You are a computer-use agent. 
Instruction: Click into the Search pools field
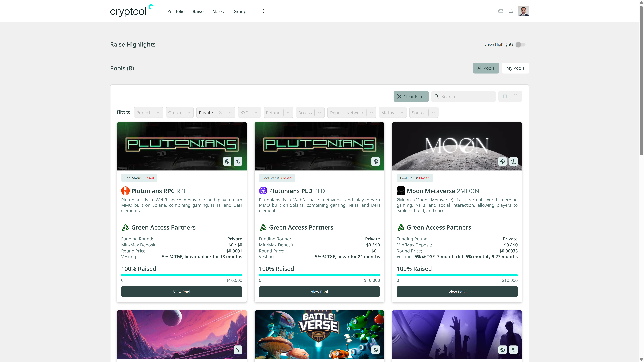click(463, 96)
